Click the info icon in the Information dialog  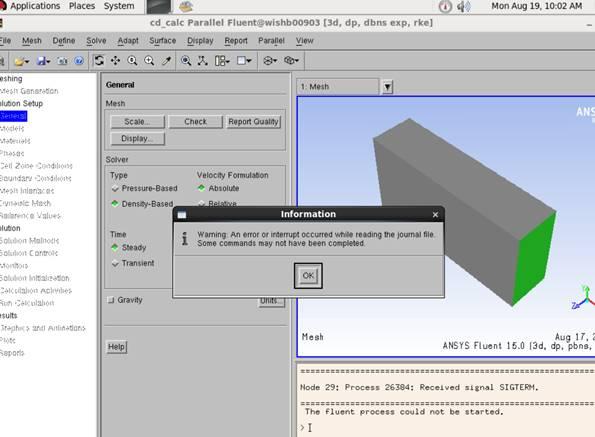click(x=185, y=239)
